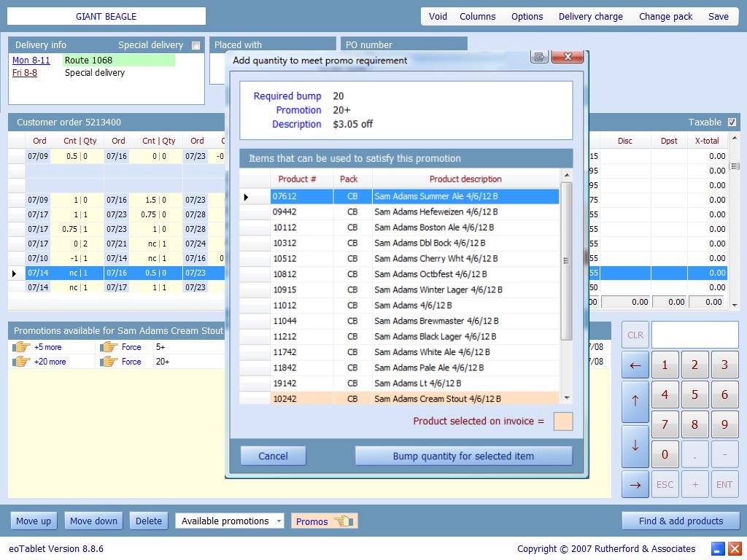The image size is (747, 560).
Task: Click the Move down button
Action: coord(93,521)
